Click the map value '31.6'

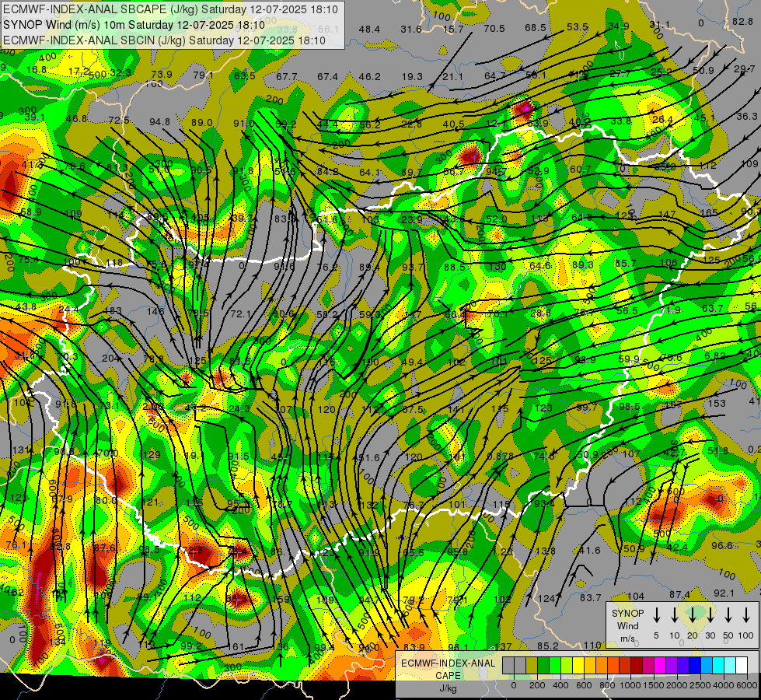pos(411,30)
